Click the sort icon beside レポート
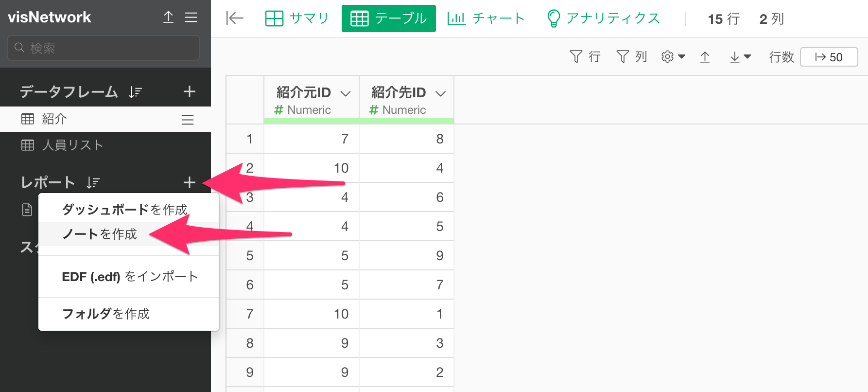This screenshot has height=392, width=868. (93, 182)
